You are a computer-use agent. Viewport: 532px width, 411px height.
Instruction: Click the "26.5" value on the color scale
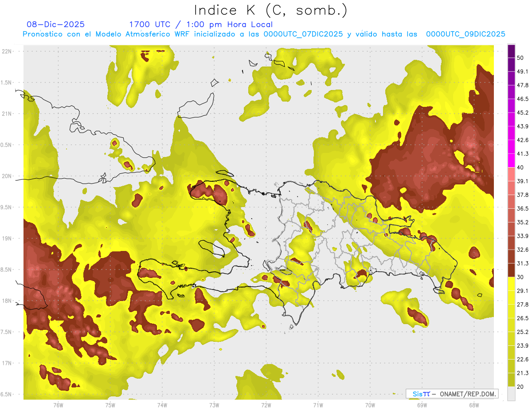point(523,318)
